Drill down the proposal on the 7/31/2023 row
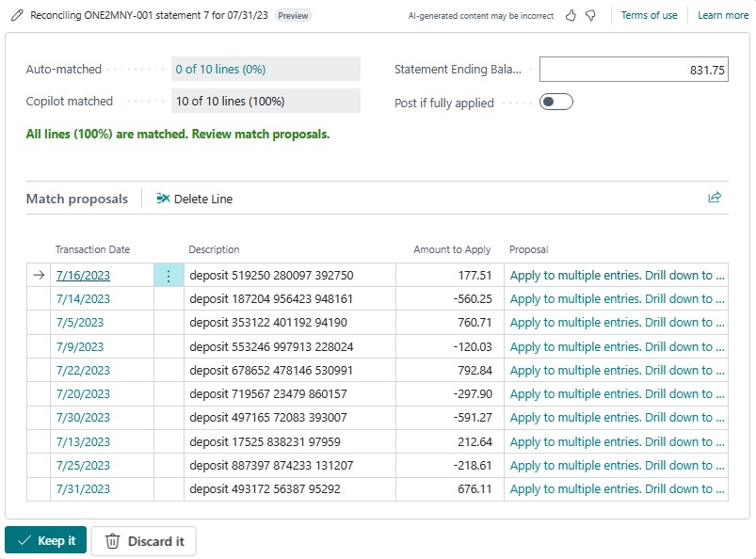Image resolution: width=756 pixels, height=559 pixels. pos(617,488)
